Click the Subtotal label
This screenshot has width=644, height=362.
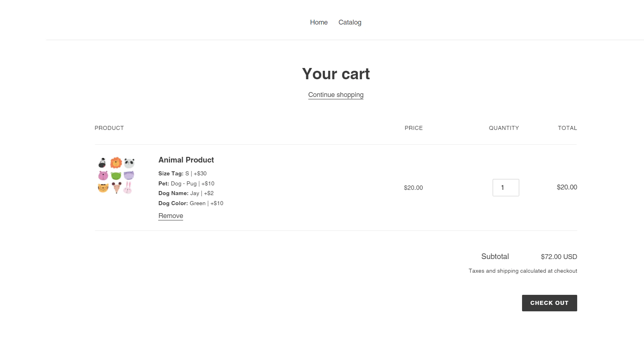coord(495,257)
